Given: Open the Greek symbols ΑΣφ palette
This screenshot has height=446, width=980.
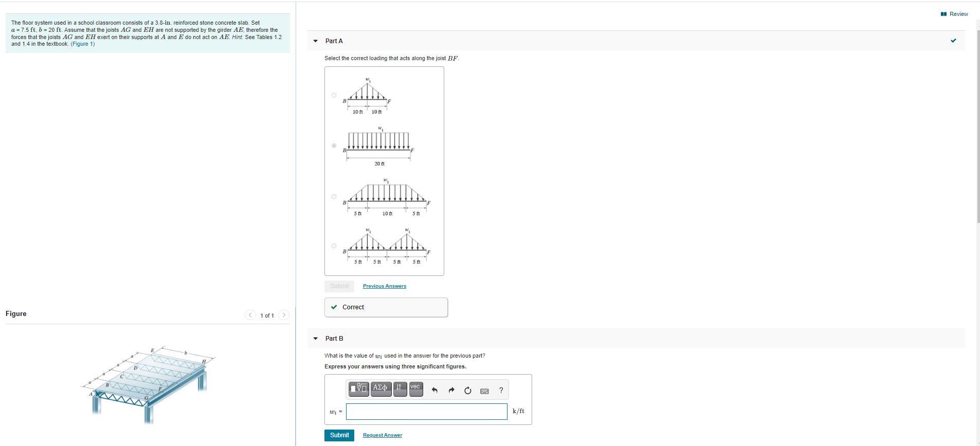Looking at the screenshot, I should click(x=380, y=388).
